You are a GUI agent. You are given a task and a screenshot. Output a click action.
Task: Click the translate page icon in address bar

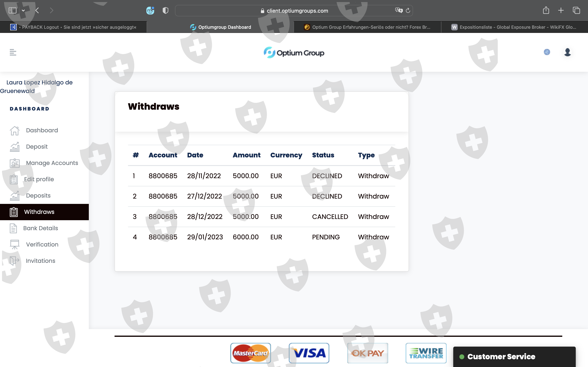pos(399,10)
